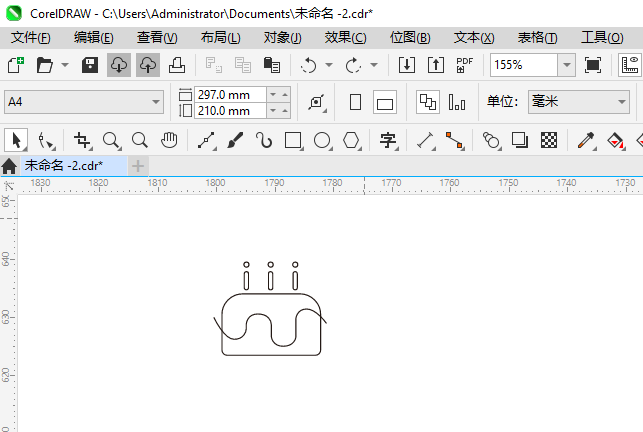The image size is (643, 432).
Task: Select the Blend effects tool
Action: (x=491, y=140)
